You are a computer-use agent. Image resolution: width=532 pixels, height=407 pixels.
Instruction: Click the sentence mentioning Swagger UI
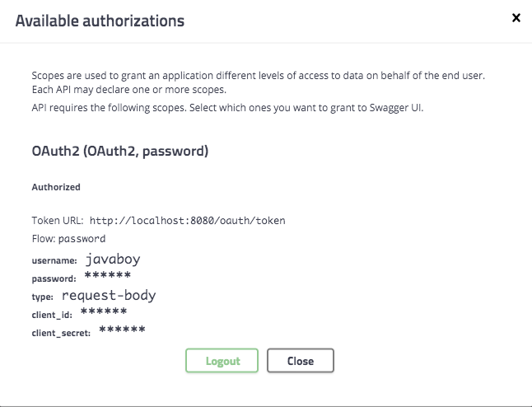point(227,108)
